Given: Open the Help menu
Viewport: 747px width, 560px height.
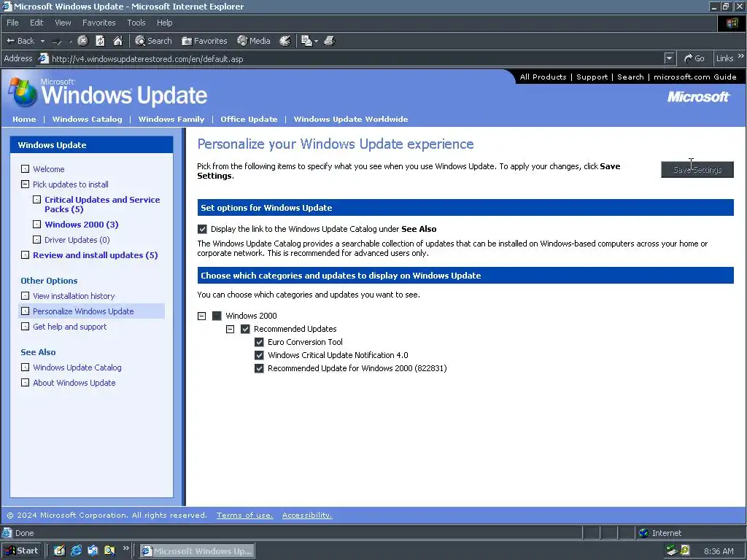Looking at the screenshot, I should [x=164, y=23].
